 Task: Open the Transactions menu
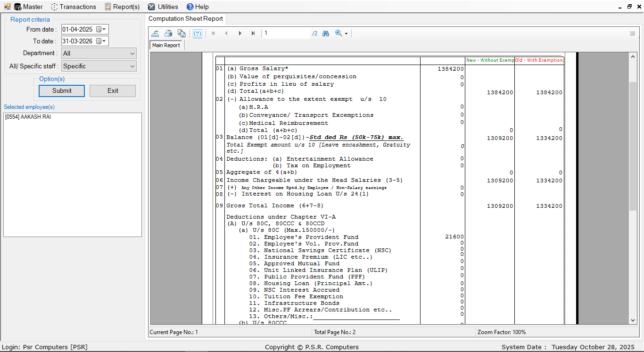73,7
